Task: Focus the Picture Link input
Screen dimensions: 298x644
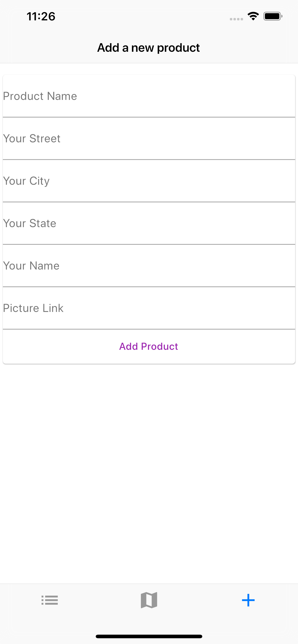Action: (x=149, y=308)
